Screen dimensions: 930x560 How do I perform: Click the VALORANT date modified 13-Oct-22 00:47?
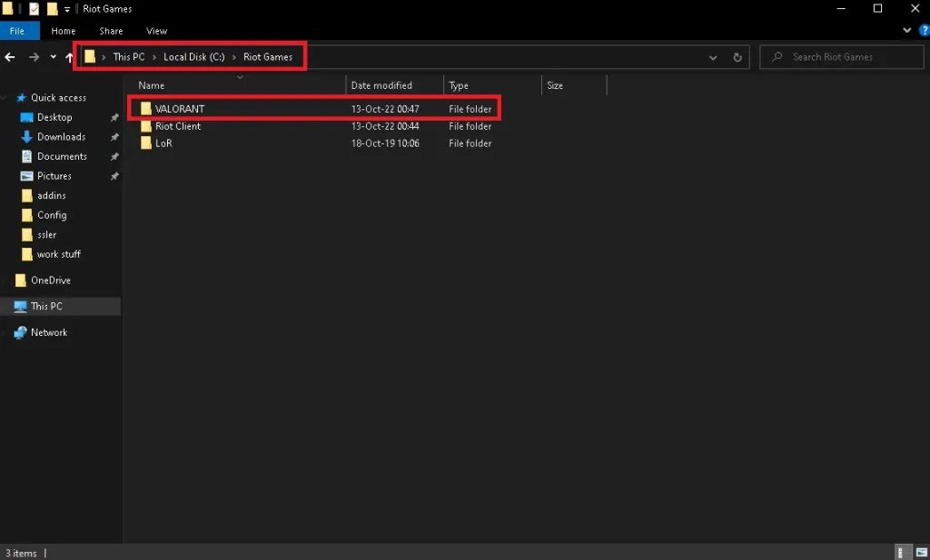pos(385,109)
